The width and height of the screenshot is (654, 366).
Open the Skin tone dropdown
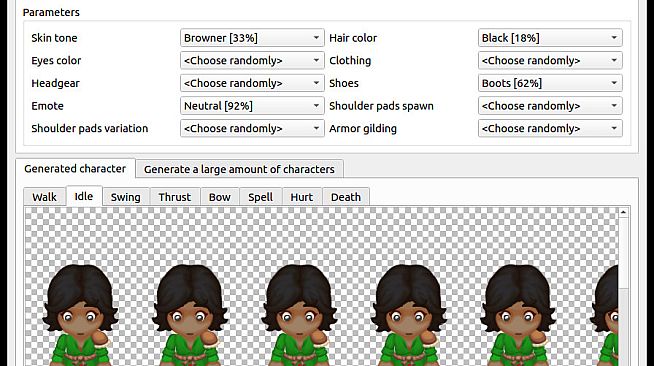(252, 38)
